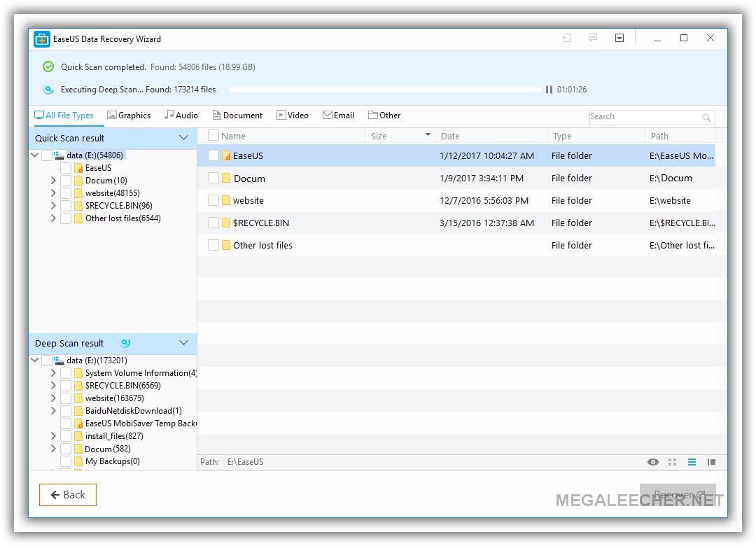The image size is (756, 546).
Task: Click the eye preview icon
Action: click(x=653, y=462)
